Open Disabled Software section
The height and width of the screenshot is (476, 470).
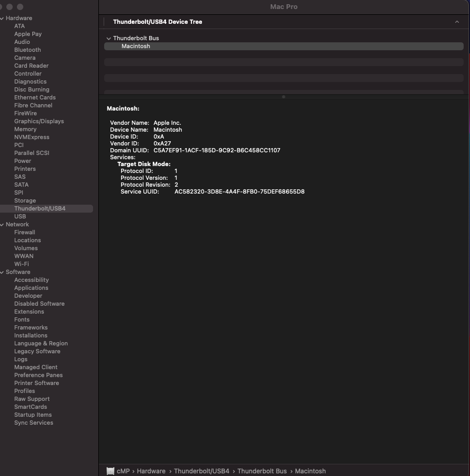[39, 303]
